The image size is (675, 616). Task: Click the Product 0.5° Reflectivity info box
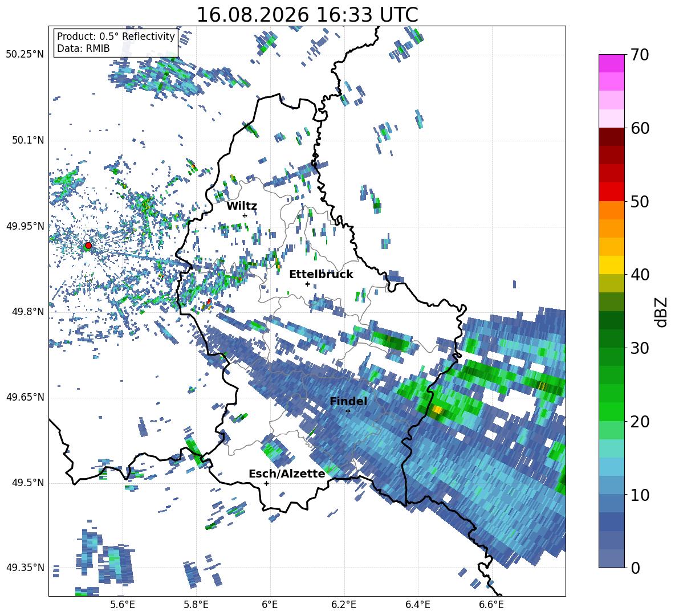[116, 42]
